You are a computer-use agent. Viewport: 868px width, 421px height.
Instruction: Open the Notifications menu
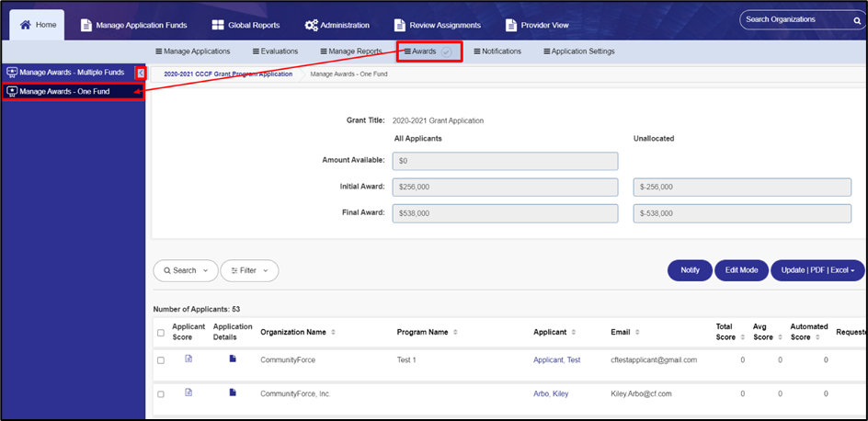tap(497, 51)
